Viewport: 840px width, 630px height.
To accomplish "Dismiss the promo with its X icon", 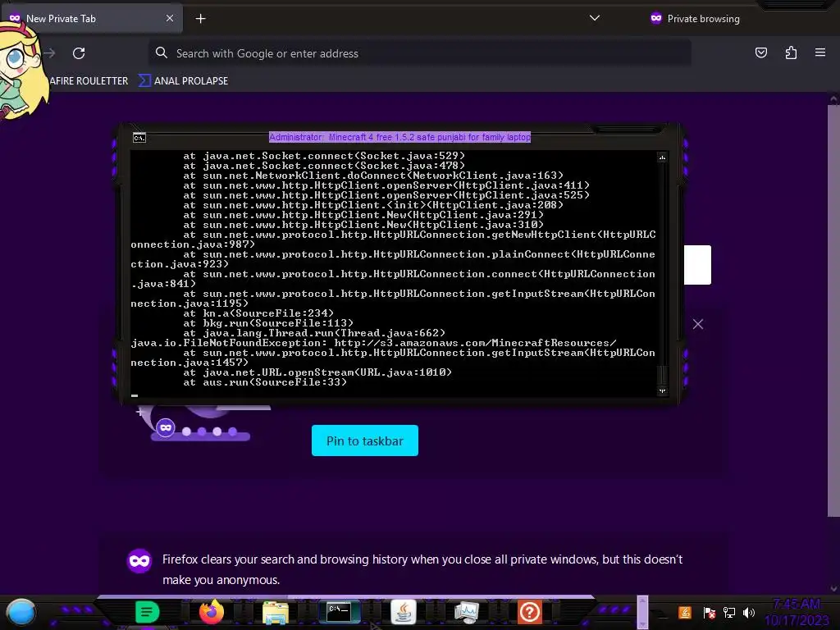I will pos(697,324).
